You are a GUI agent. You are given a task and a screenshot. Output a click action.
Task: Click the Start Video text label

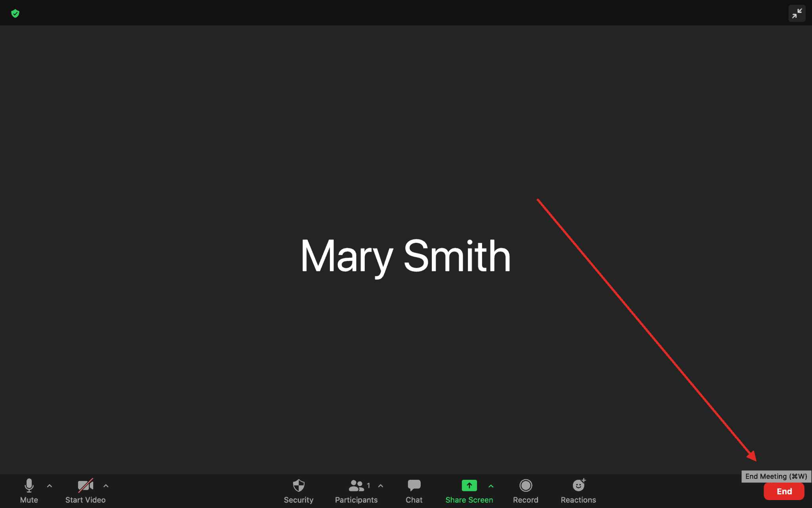pos(85,500)
